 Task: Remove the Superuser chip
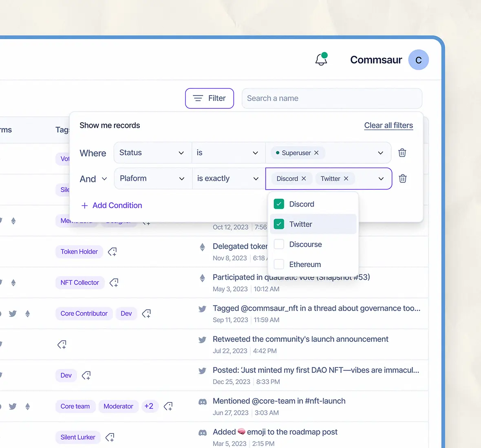[x=316, y=153]
